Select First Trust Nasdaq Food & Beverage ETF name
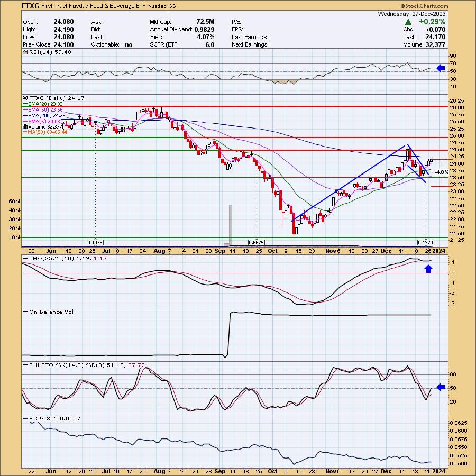 [94, 6]
